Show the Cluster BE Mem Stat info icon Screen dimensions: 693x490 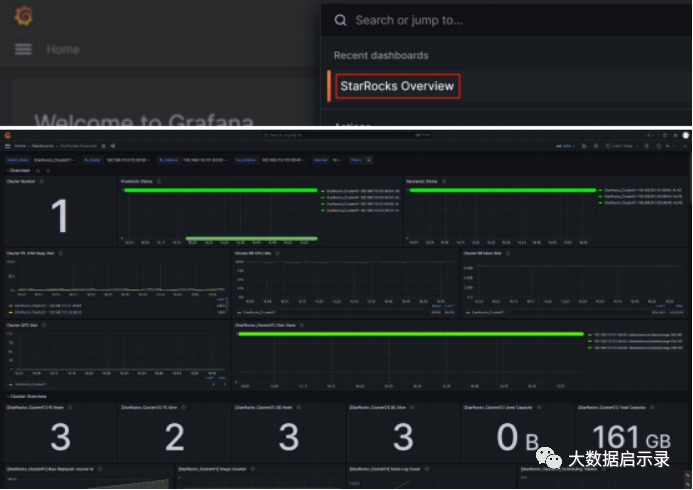508,253
